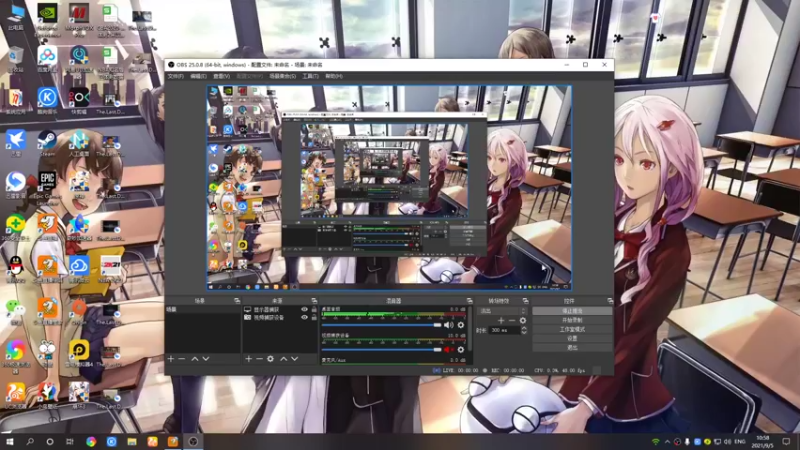Open Help menu in OBS
This screenshot has width=800, height=450.
coord(334,76)
